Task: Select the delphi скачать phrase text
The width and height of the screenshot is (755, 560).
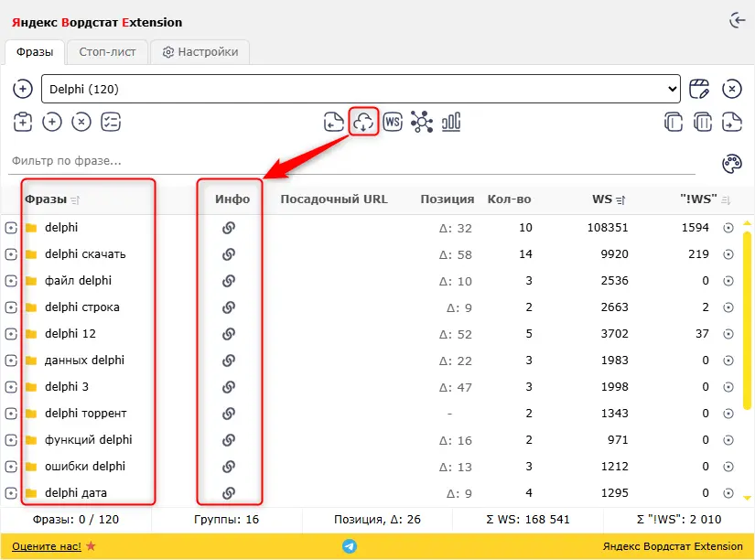Action: 85,254
